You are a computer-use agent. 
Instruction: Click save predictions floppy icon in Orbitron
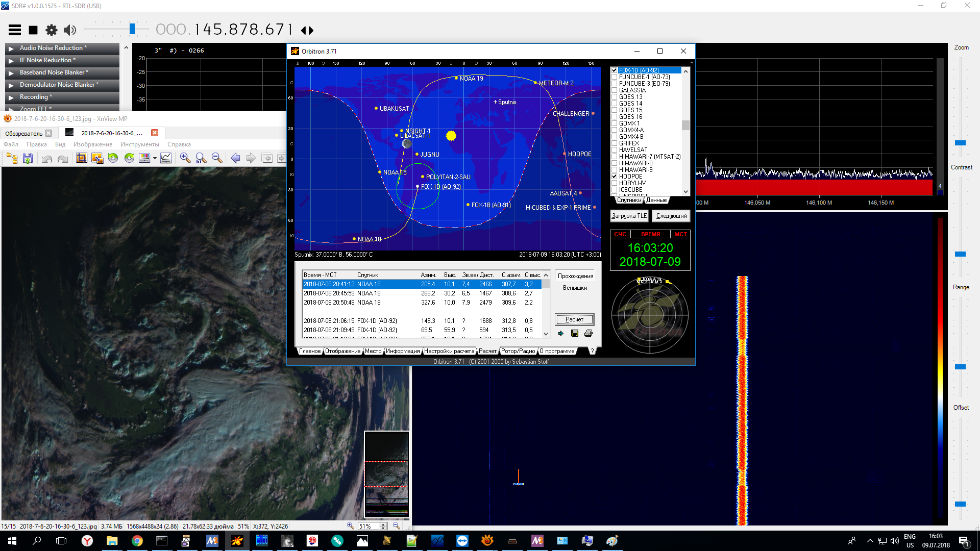(575, 333)
